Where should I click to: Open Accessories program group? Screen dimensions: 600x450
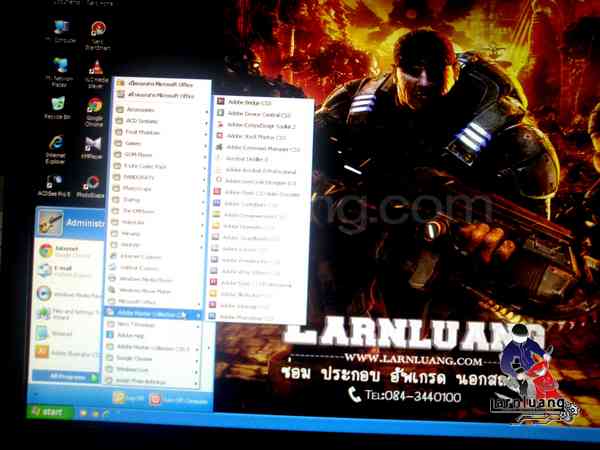tap(163, 110)
